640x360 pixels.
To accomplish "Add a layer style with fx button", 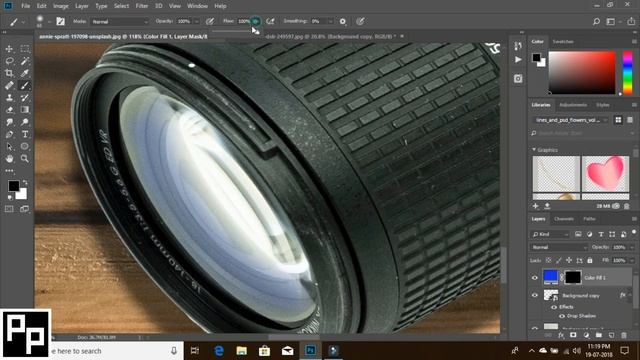I will tap(561, 335).
